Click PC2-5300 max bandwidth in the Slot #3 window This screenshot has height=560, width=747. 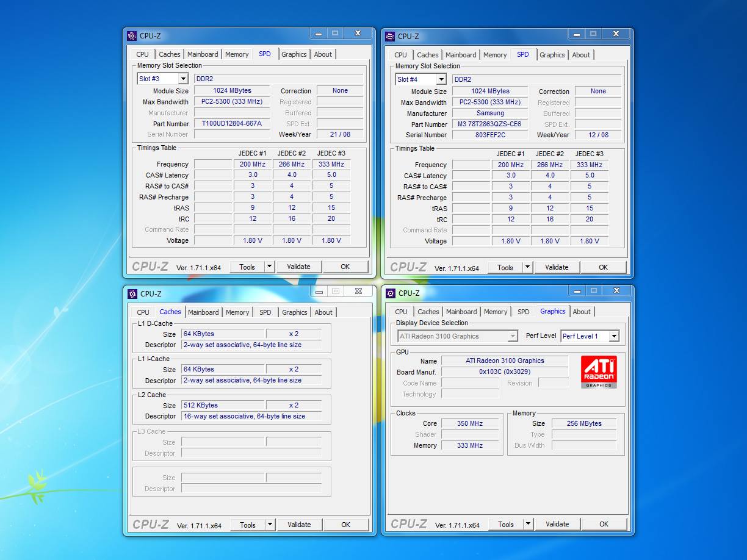point(232,101)
